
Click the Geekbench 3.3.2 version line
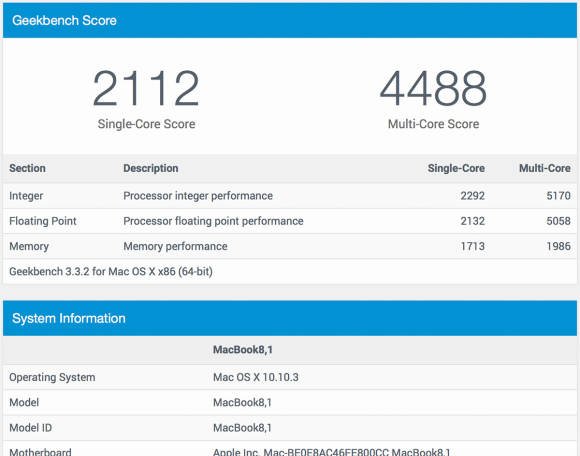coord(111,272)
